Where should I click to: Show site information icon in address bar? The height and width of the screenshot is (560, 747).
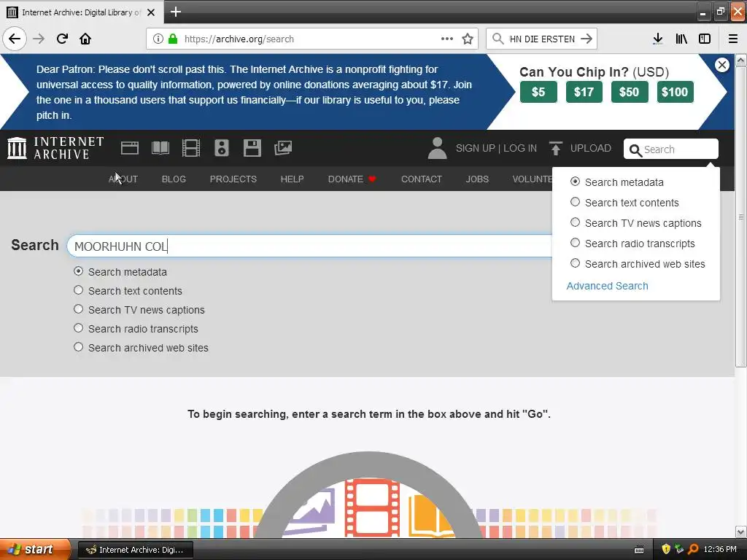click(x=158, y=39)
